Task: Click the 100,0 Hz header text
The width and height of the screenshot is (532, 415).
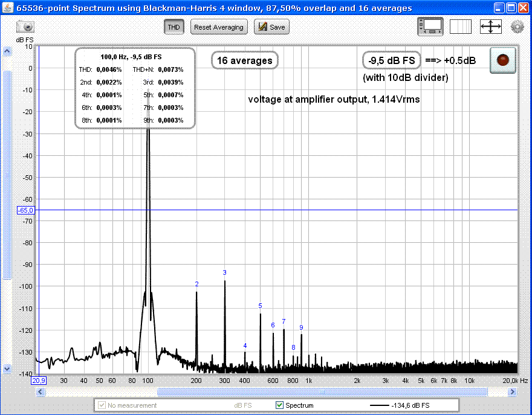Action: pyautogui.click(x=131, y=57)
